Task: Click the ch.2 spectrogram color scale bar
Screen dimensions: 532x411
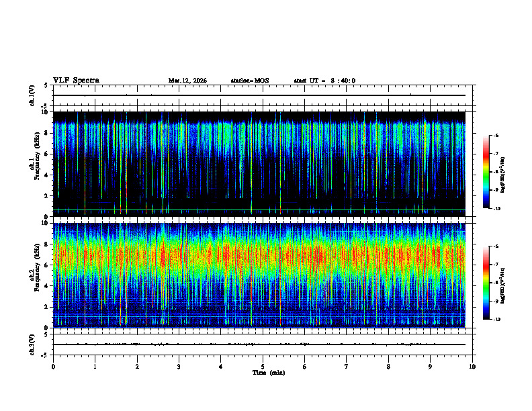Action: coord(486,283)
